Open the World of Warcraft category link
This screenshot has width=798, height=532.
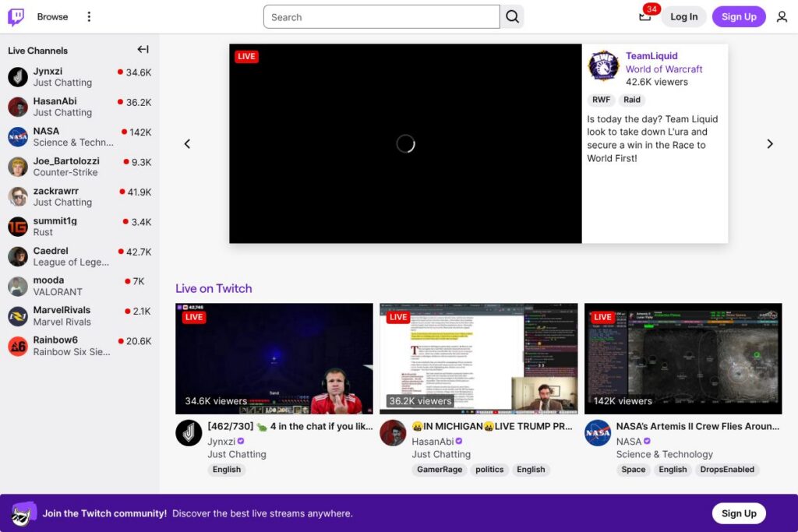point(664,69)
